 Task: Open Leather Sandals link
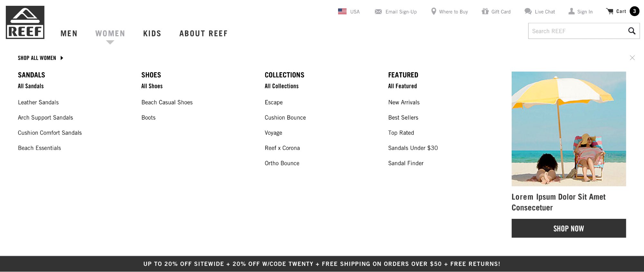point(38,102)
